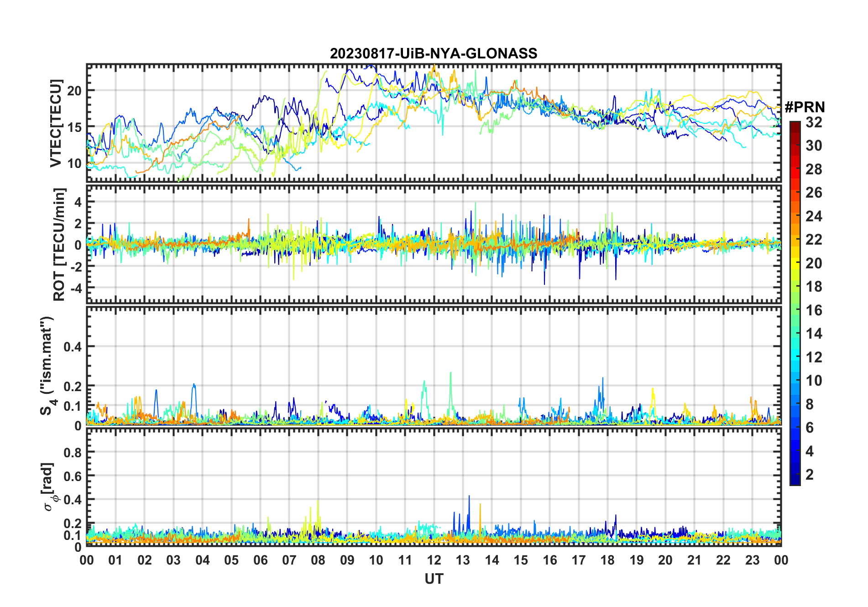Click colorbar tick label 16
868x607 pixels.
point(814,310)
